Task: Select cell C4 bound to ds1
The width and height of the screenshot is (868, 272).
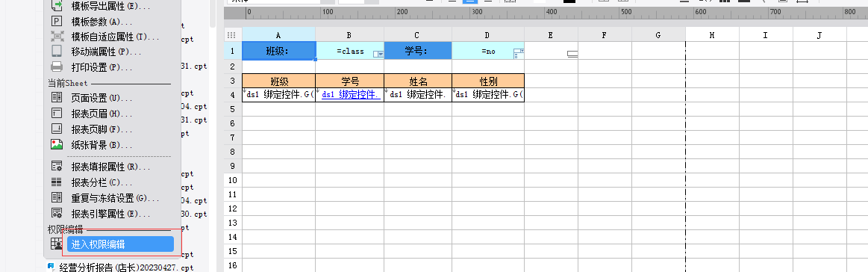Action: pos(418,95)
